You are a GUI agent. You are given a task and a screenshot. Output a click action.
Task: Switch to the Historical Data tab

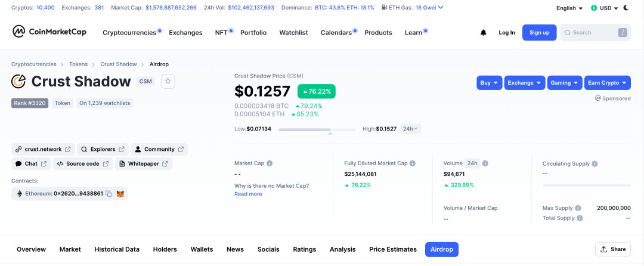click(117, 249)
